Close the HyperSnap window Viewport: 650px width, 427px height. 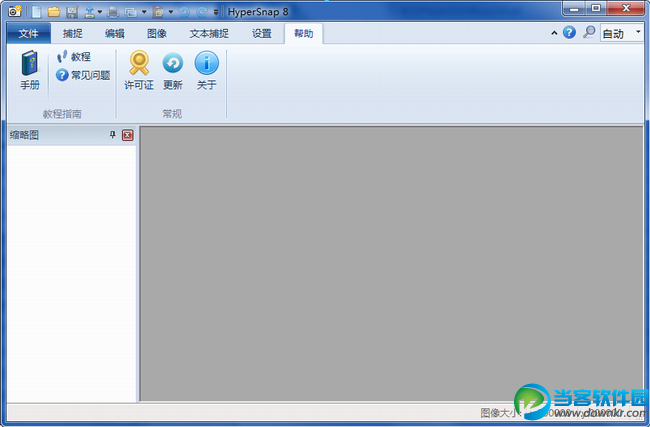pyautogui.click(x=626, y=8)
